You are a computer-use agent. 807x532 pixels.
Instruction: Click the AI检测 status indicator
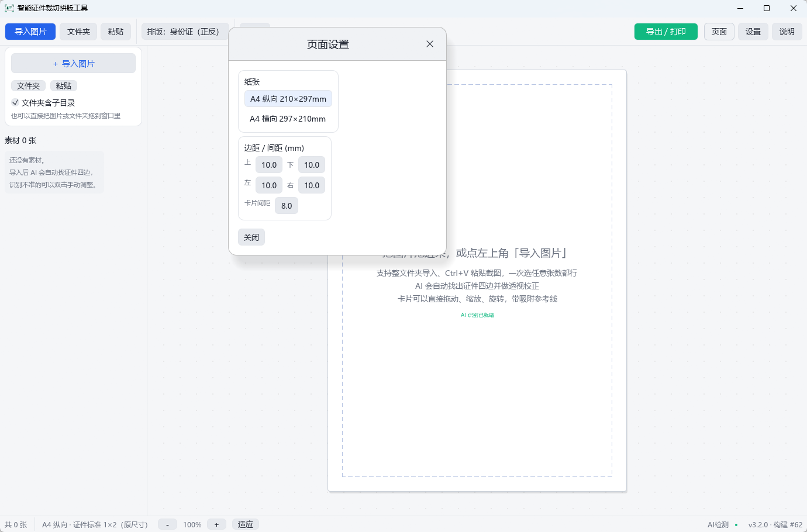(722, 524)
